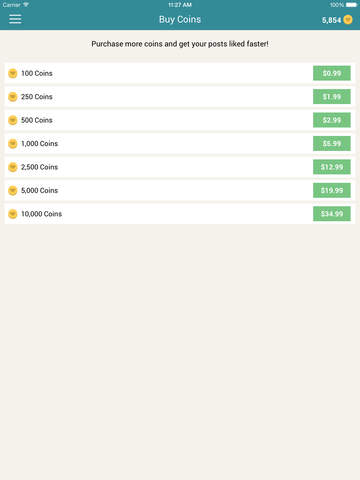Open the hamburger menu
360x480 pixels.
pos(15,19)
